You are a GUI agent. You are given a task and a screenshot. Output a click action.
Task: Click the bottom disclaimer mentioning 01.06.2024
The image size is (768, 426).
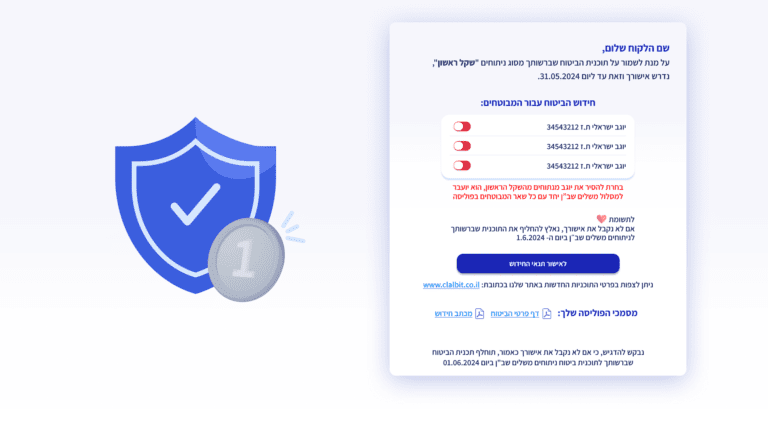click(538, 357)
